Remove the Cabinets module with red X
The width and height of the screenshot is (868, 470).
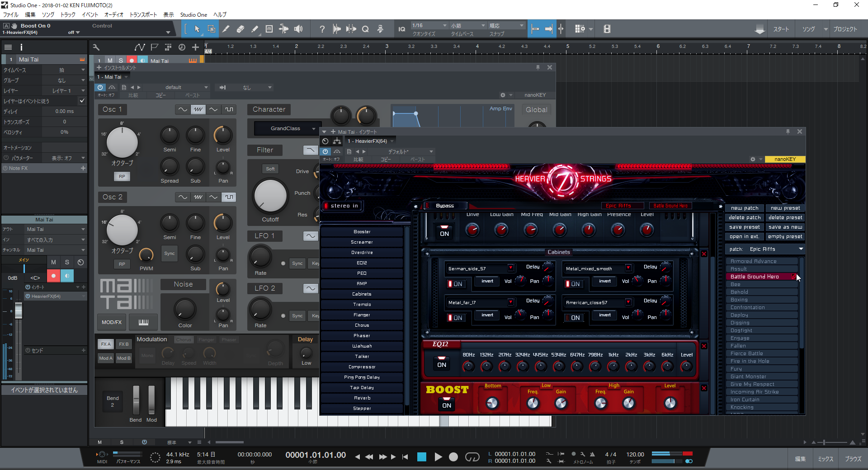click(704, 254)
